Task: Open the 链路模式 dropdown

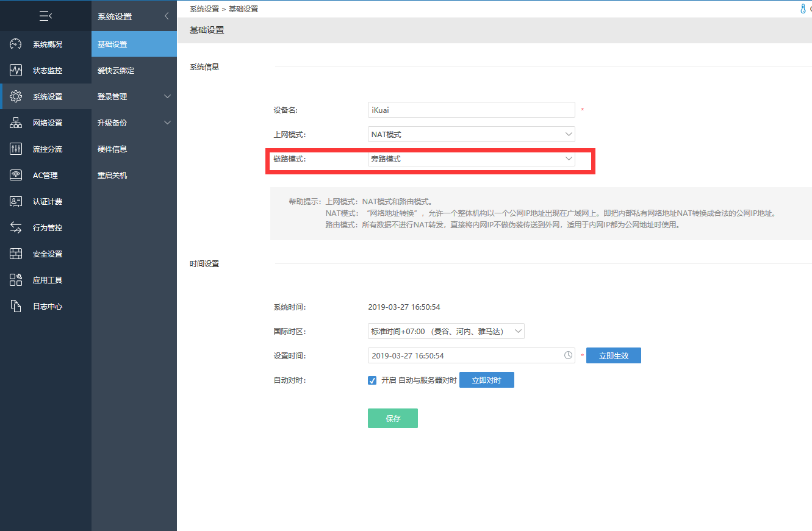Action: point(471,159)
